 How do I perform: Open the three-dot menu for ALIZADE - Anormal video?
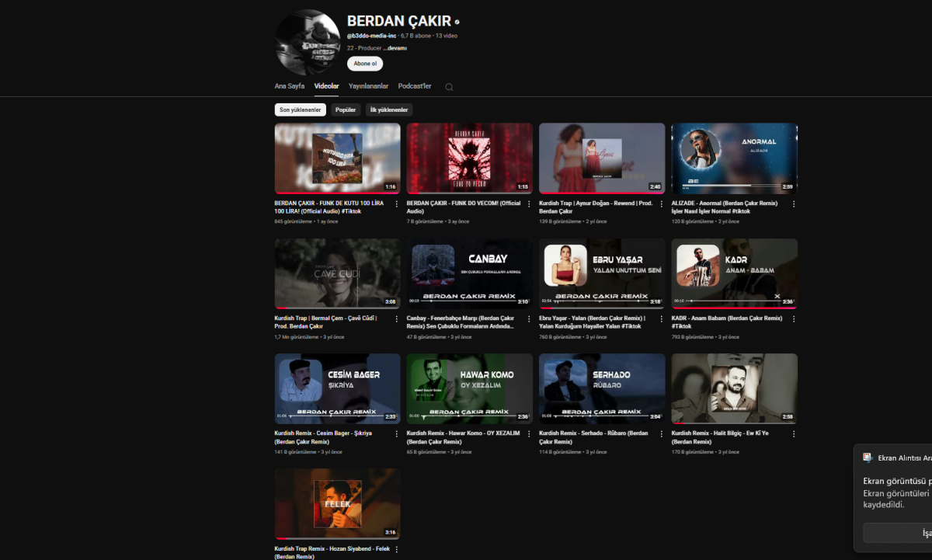(x=794, y=203)
